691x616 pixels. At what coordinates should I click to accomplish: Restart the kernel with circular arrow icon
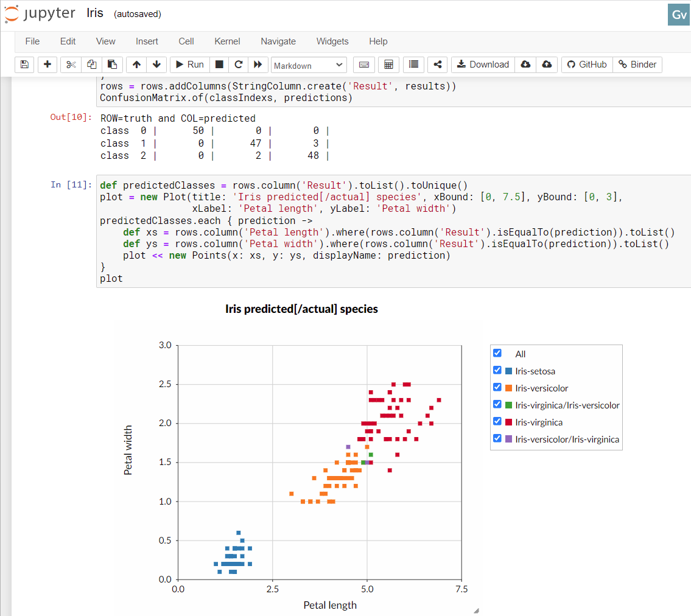click(x=239, y=65)
